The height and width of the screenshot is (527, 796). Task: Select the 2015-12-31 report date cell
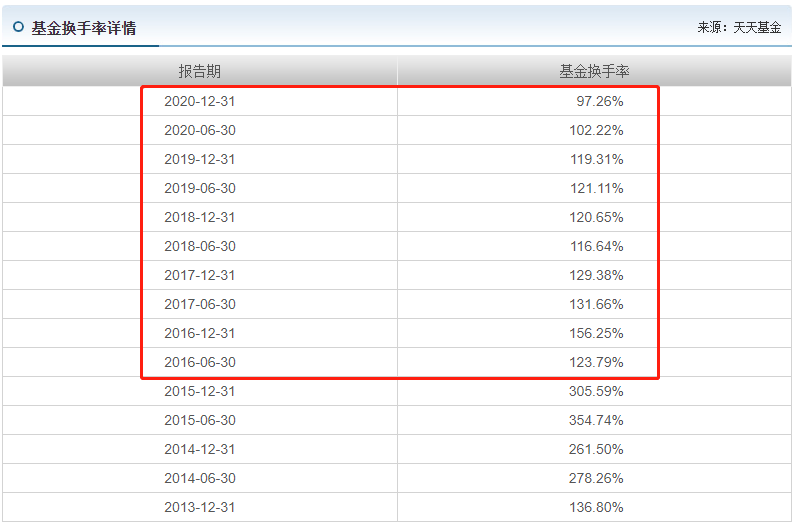[x=200, y=391]
